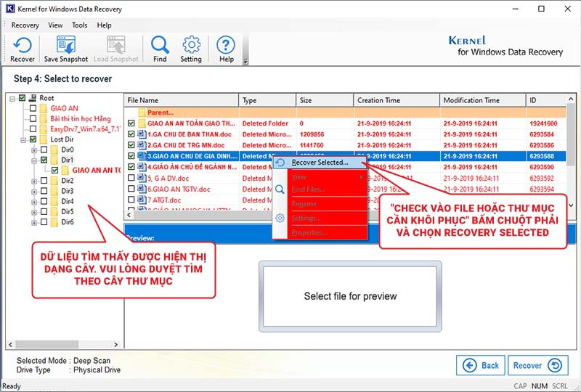Viewport: 581px width, 392px height.
Task: Click the magnifier icon in context menu
Action: [x=280, y=189]
